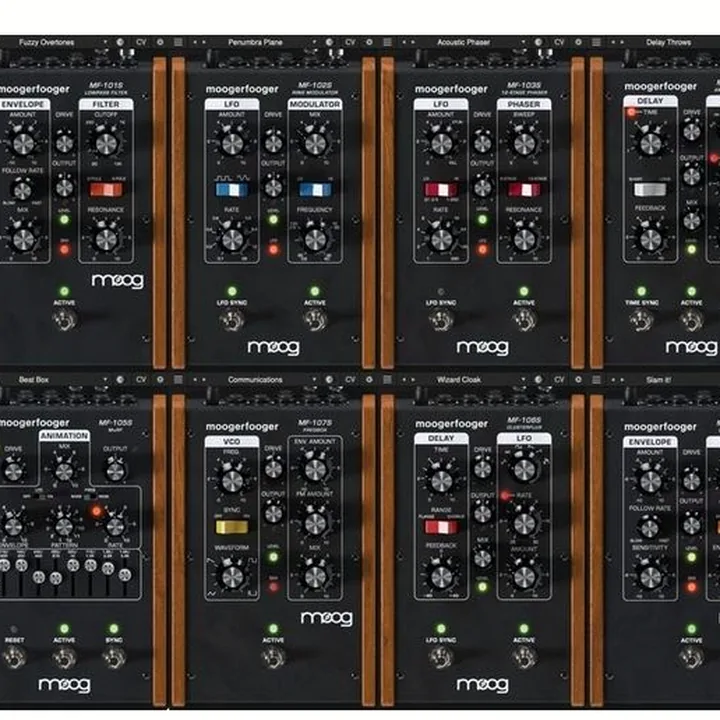Open Beat Box preset dropdown
Screen dimensions: 720x720
tap(105, 380)
